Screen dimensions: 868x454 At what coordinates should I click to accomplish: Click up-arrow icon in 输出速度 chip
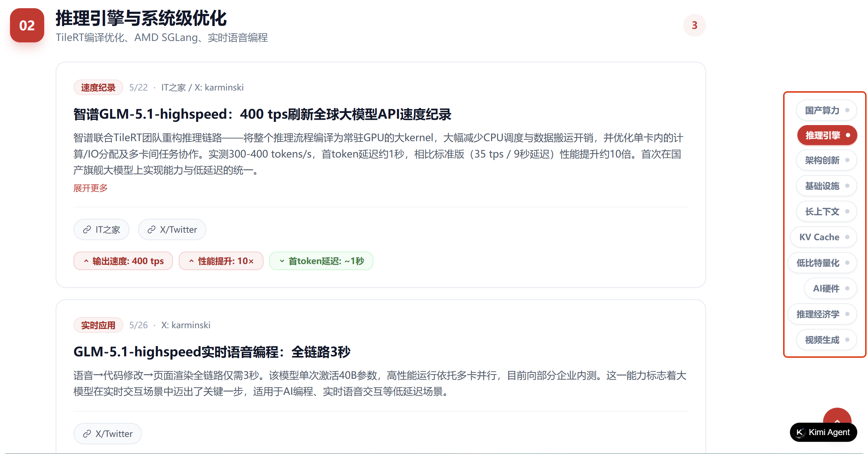[86, 261]
